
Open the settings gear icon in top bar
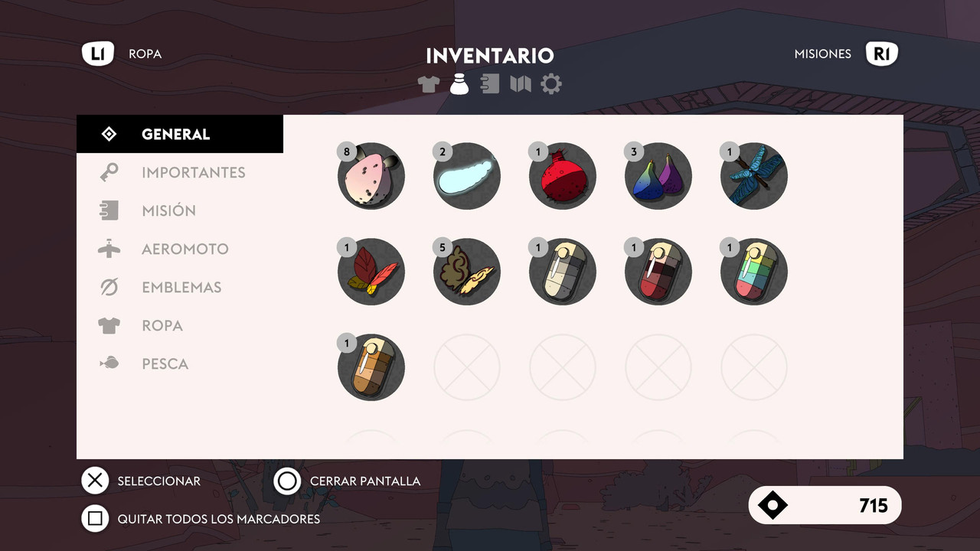coord(551,84)
